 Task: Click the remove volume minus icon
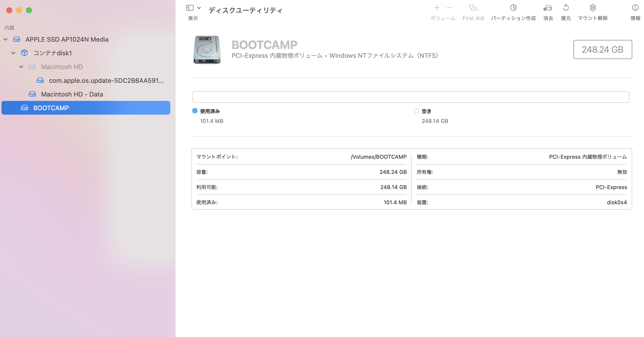[x=449, y=8]
